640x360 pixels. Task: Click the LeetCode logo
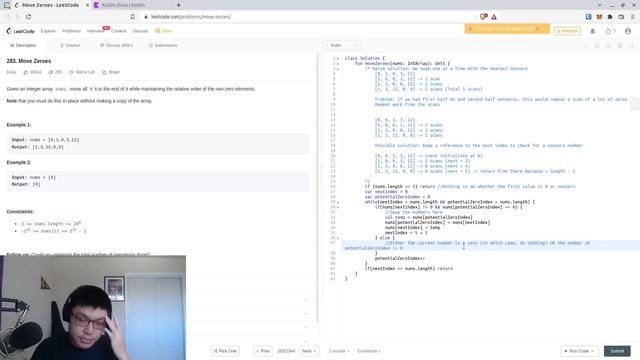pos(20,31)
